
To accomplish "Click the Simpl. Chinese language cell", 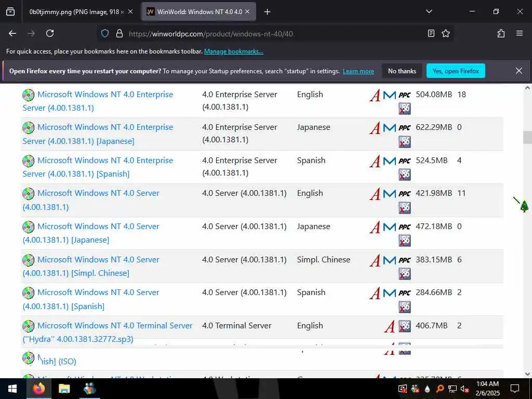I will pyautogui.click(x=323, y=260).
